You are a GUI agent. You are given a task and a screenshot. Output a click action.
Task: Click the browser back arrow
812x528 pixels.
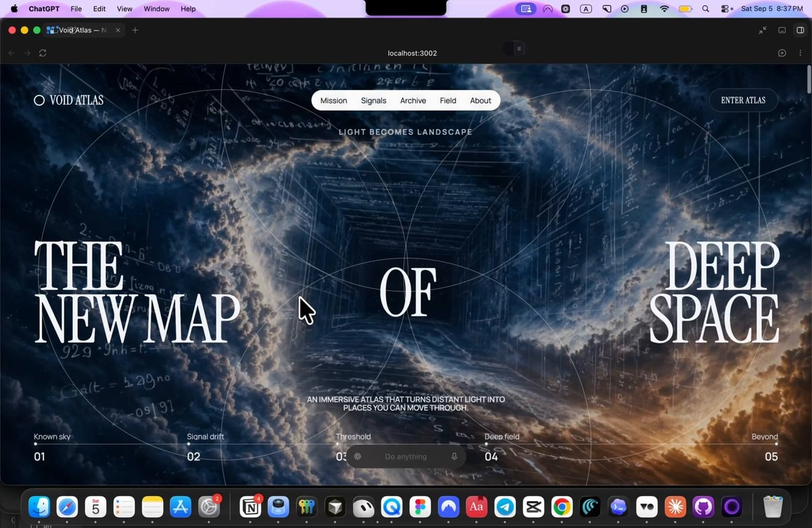click(12, 53)
